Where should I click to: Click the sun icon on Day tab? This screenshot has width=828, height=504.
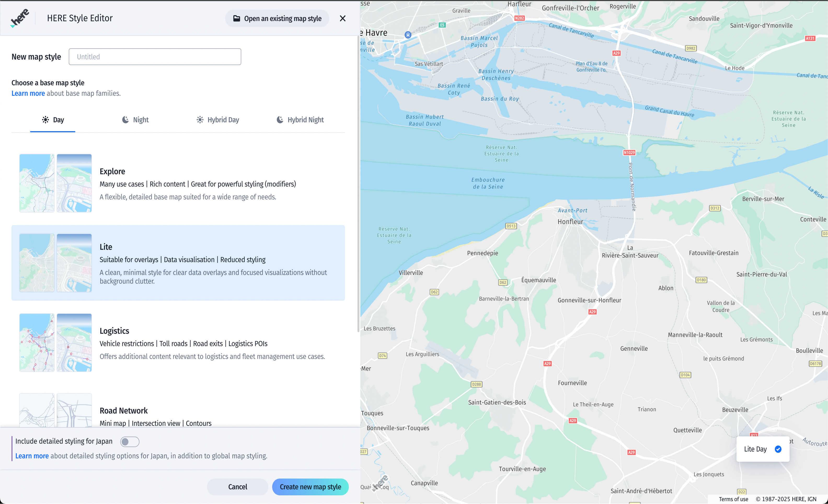45,120
